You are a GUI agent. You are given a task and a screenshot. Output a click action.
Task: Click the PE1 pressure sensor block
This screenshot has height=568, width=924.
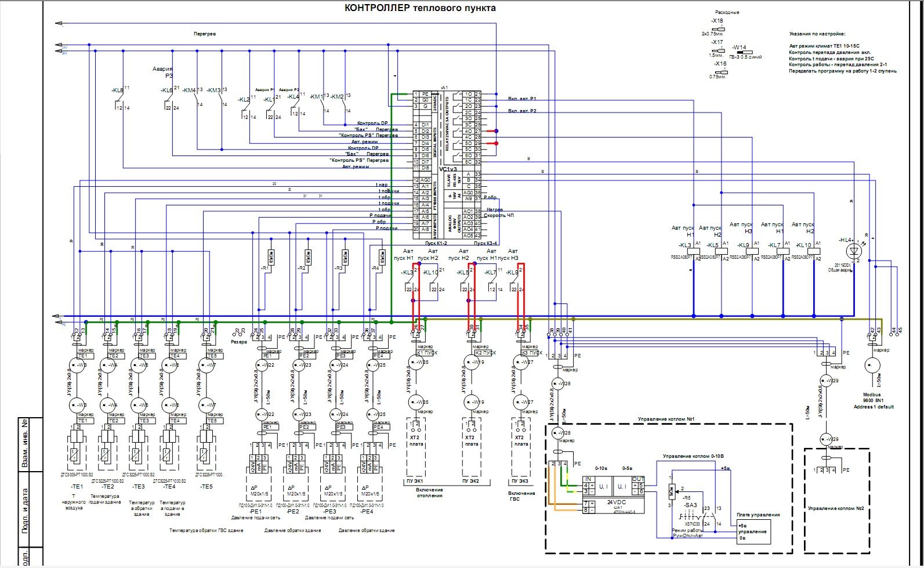pyautogui.click(x=259, y=465)
